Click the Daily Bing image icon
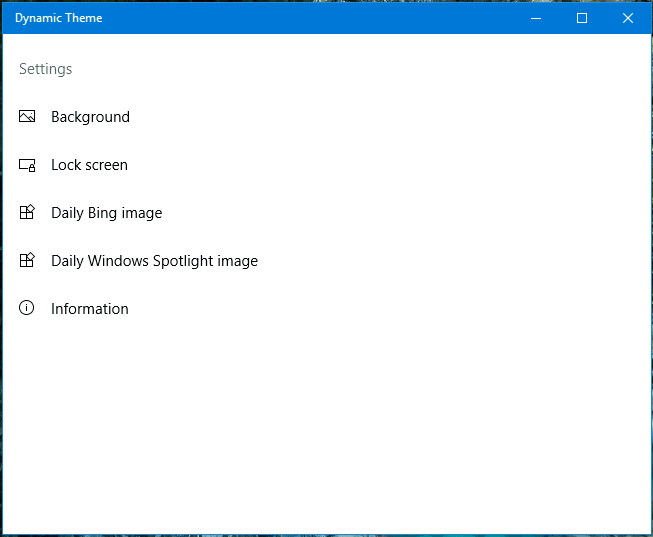The width and height of the screenshot is (653, 537). [27, 212]
